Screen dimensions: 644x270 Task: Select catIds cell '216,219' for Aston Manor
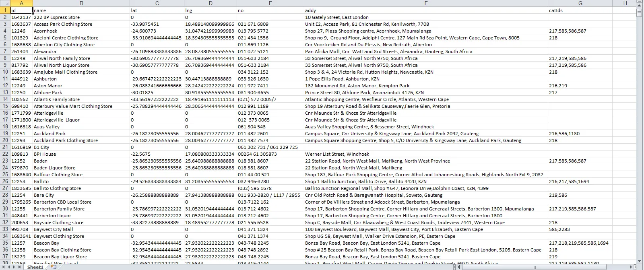click(580, 86)
